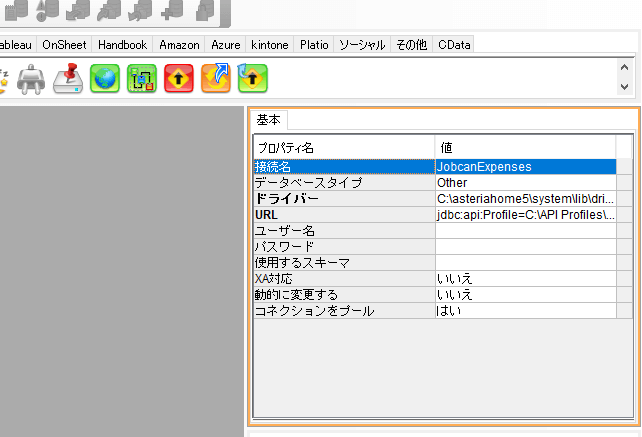This screenshot has height=437, width=642.
Task: Select the 使用するスキーマ property name
Action: tap(344, 263)
